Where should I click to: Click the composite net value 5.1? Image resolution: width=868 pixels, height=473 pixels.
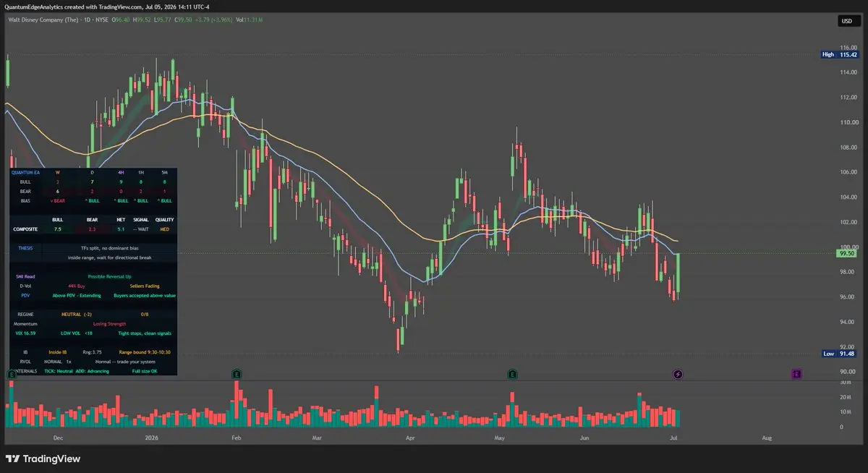pyautogui.click(x=121, y=229)
